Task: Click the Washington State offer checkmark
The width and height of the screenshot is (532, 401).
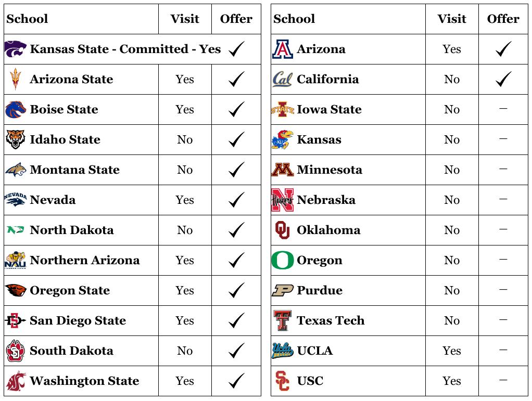Action: (x=236, y=381)
